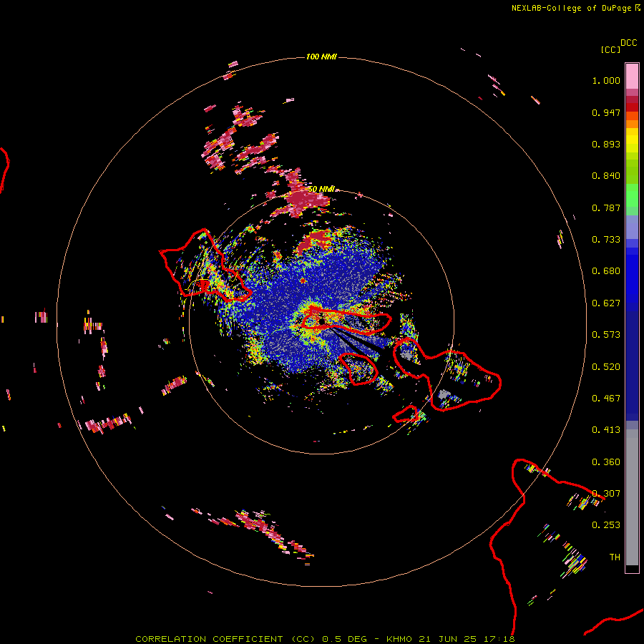Click the 17:18 timestamp in the caption

499,639
